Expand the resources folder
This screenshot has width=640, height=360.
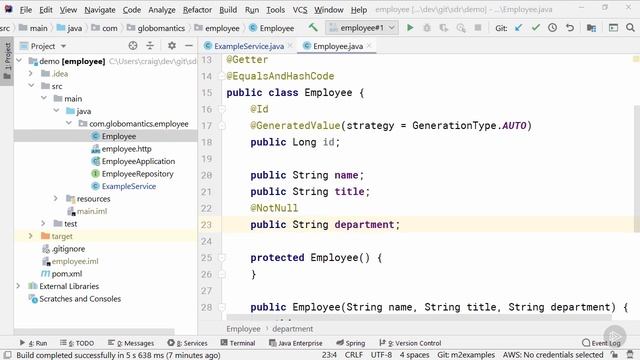click(x=56, y=198)
